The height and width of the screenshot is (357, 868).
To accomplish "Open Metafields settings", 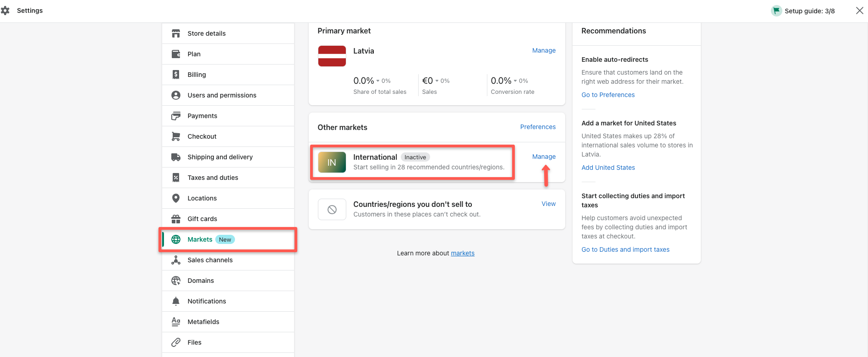I will pyautogui.click(x=228, y=322).
